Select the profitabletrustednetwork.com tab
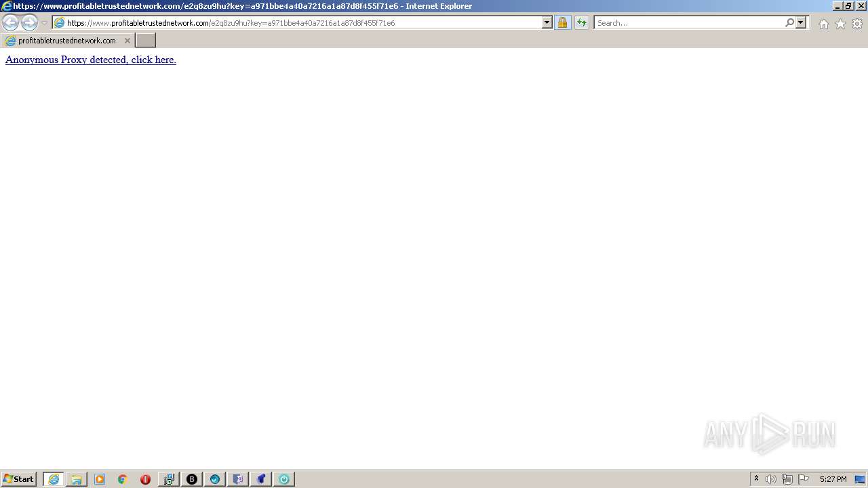This screenshot has height=488, width=868. click(x=66, y=41)
